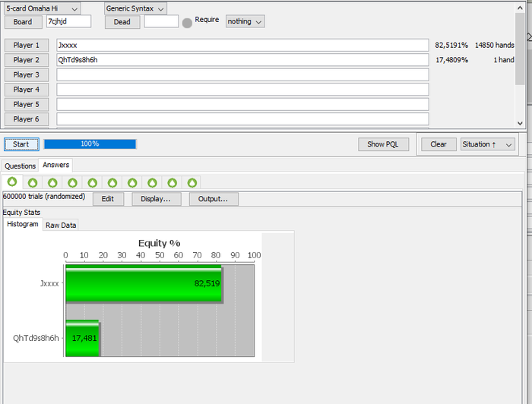Screen dimensions: 532x404
Task: Select the Histogram tab
Action: [x=23, y=224]
